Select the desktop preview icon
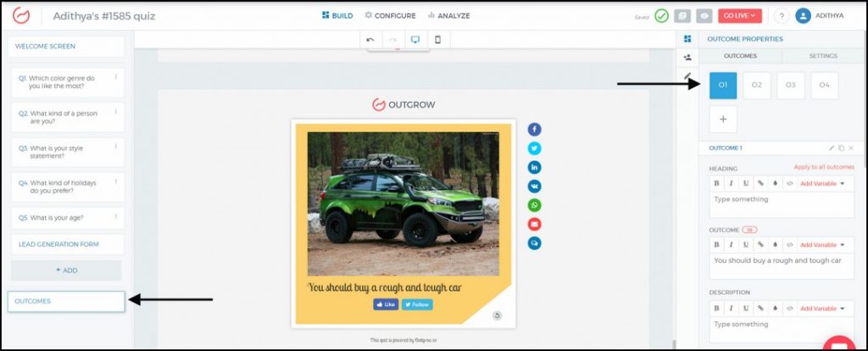 coord(415,40)
